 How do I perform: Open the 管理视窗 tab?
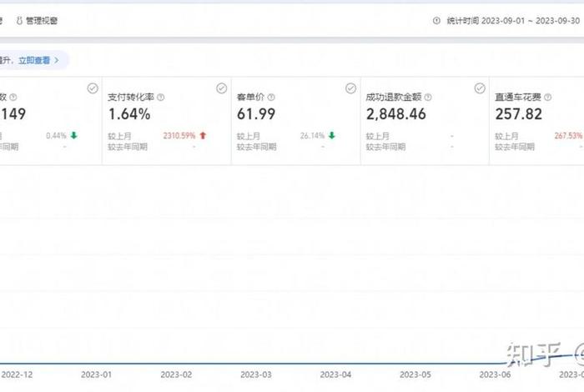[37, 21]
